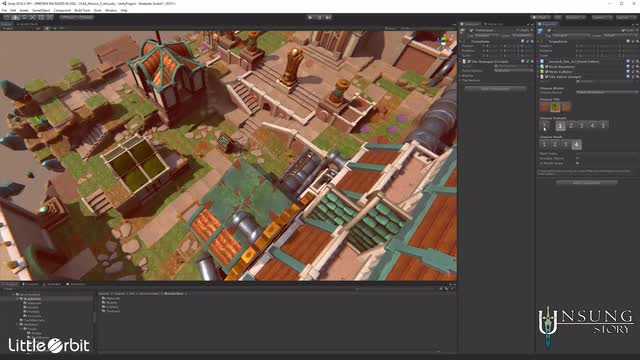This screenshot has height=360, width=640.
Task: Toggle the Mesh Collider enabled checkbox
Action: (547, 72)
